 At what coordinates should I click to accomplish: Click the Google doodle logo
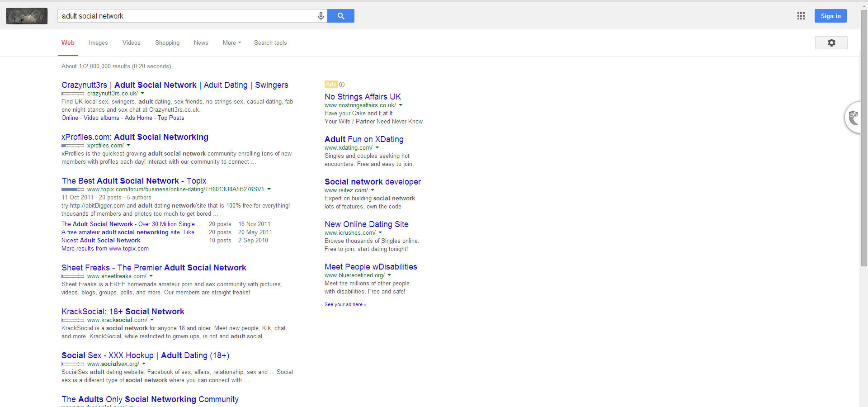[x=27, y=16]
